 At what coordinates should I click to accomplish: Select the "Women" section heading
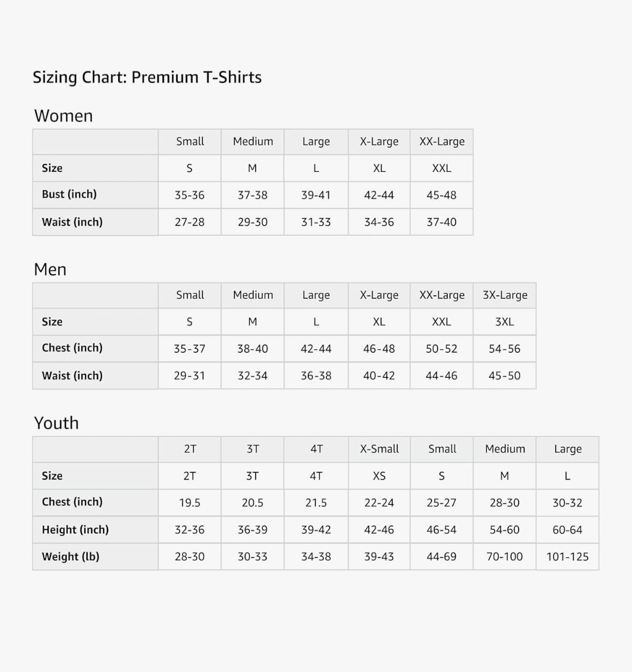[x=63, y=116]
